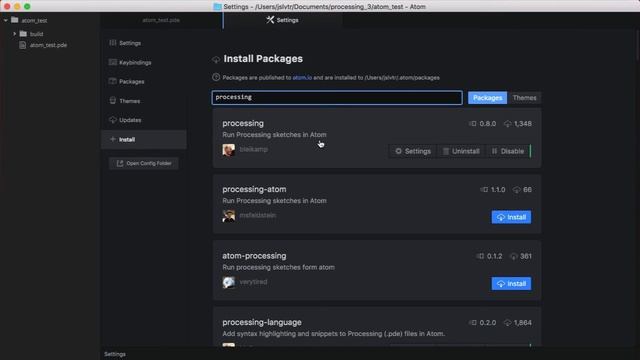Click the atom_test.pde file icon

23,45
